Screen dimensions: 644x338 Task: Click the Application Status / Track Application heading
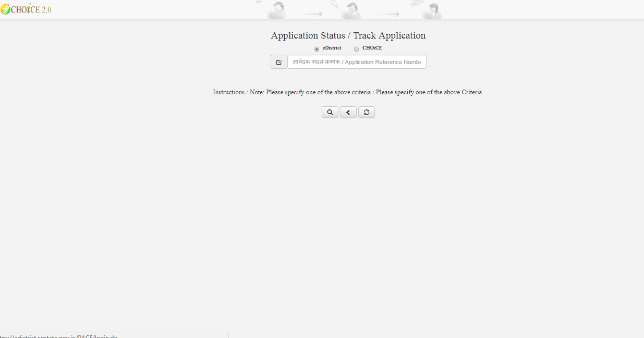pos(348,35)
